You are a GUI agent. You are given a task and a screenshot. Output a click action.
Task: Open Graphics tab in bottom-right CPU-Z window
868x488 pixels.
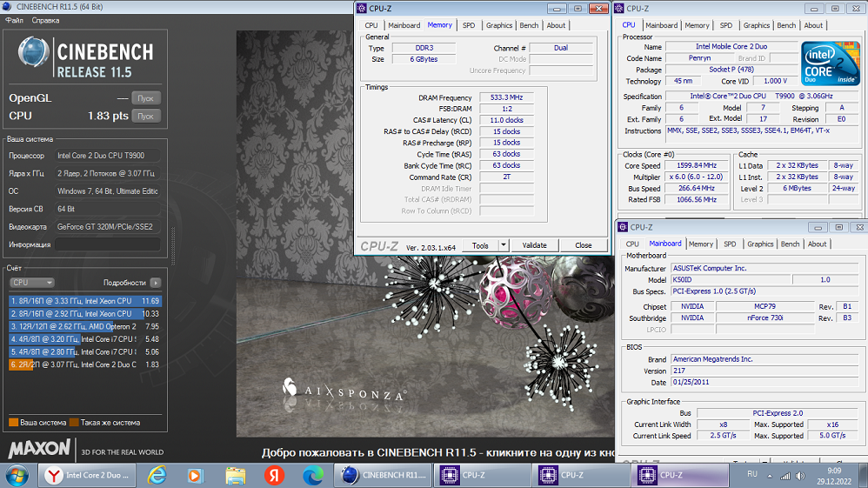tap(760, 244)
